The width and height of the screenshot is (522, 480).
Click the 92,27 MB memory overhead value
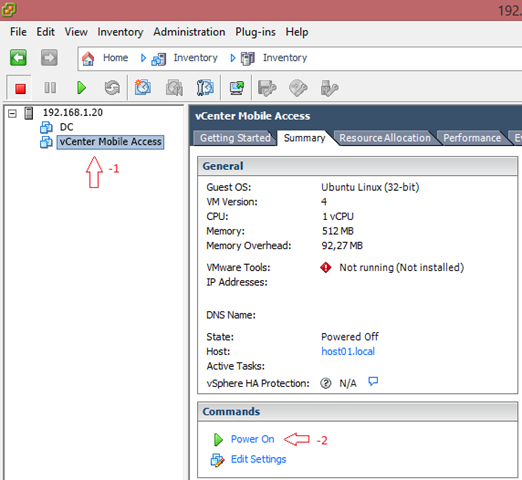342,246
